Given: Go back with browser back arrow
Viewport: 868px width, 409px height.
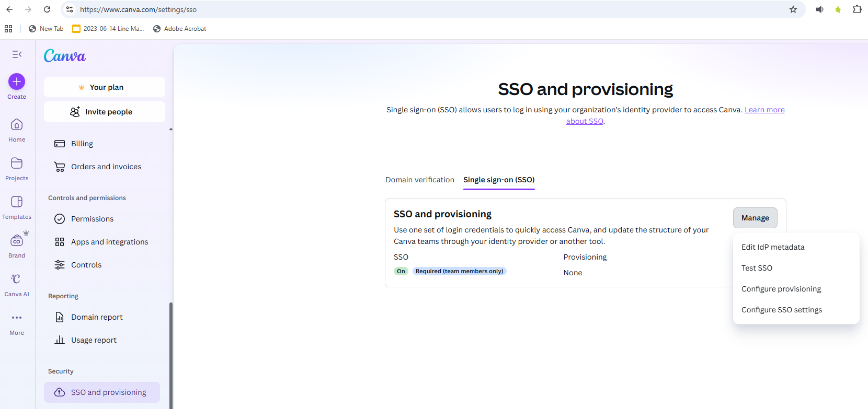Looking at the screenshot, I should pos(9,9).
